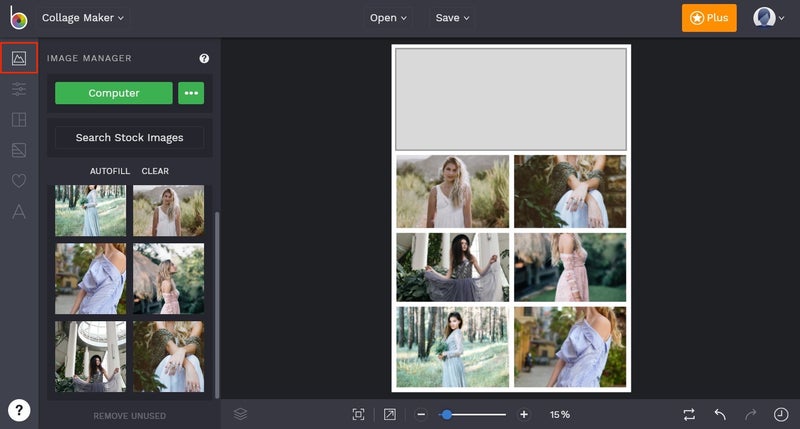Click the green Computer upload button

point(114,93)
